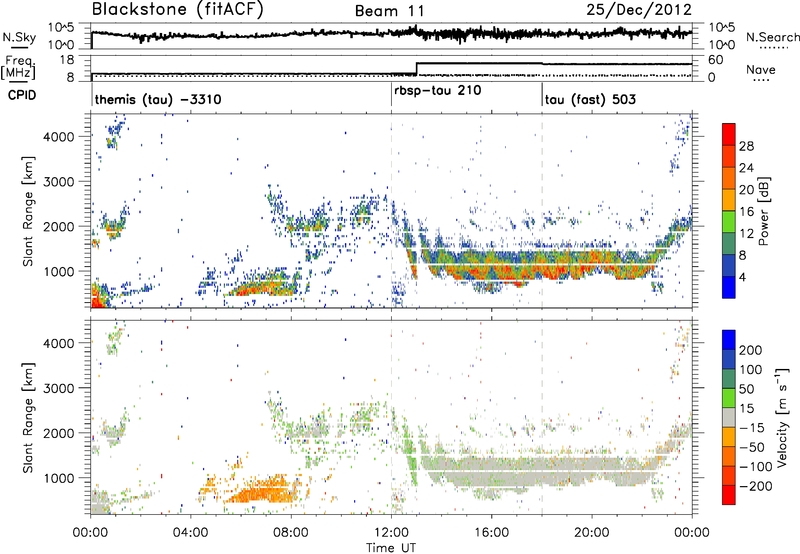Click the 'themis (tau) -3310' CPID label

click(x=158, y=99)
